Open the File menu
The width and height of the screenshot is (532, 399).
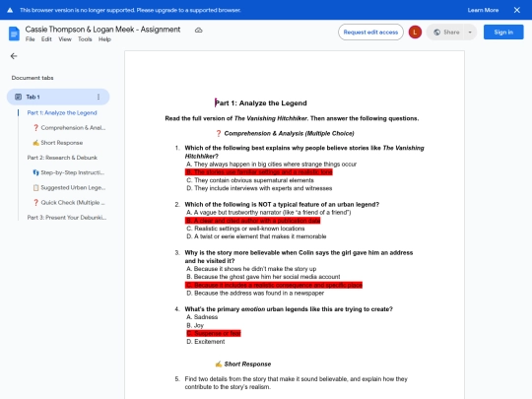pyautogui.click(x=30, y=39)
